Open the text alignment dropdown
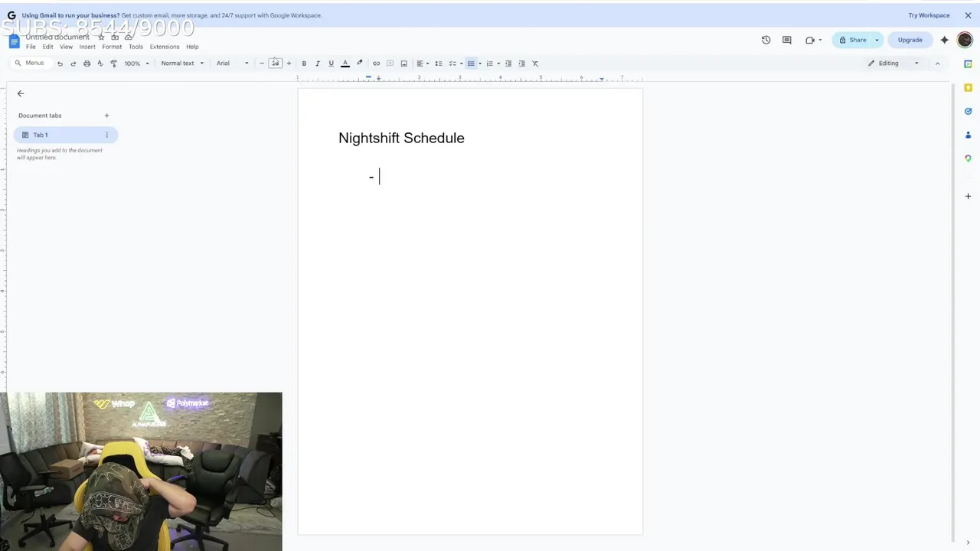The image size is (980, 551). [x=423, y=64]
